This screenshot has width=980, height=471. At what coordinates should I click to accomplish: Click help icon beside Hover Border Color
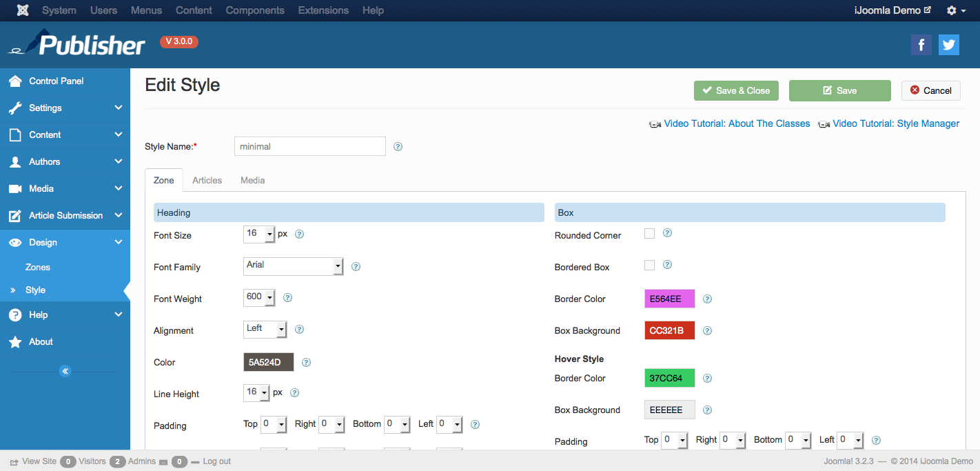point(707,378)
